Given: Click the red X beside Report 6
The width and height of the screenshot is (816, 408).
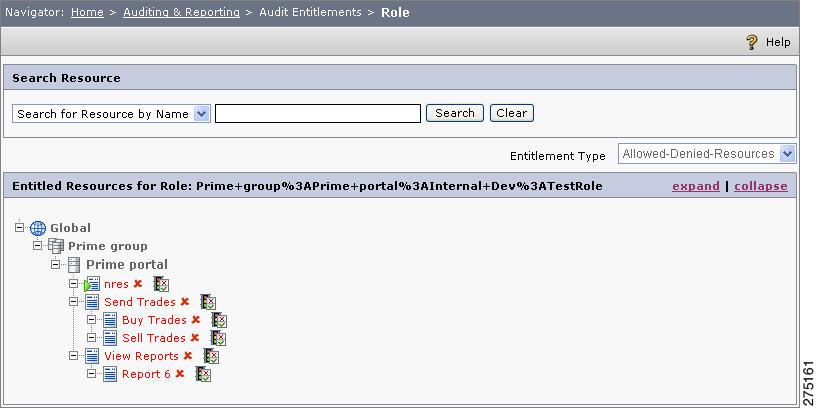Looking at the screenshot, I should 180,373.
